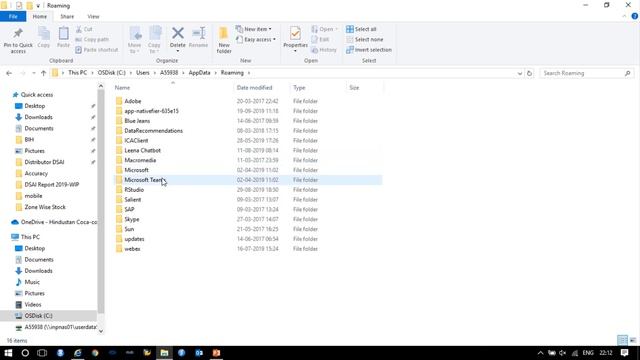
Task: Click History in Open group
Action: (324, 50)
